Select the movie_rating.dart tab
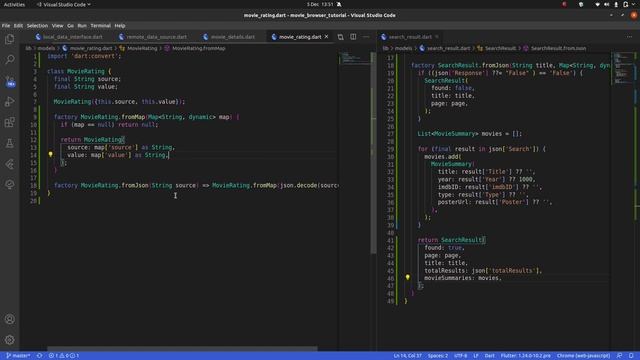 [x=300, y=37]
